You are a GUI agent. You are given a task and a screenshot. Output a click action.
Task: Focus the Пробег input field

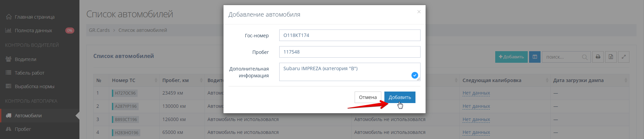[x=350, y=52]
